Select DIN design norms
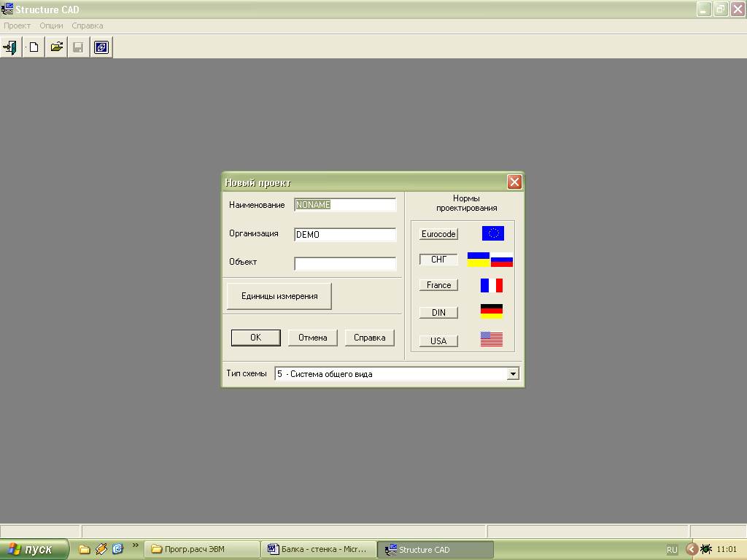The image size is (747, 560). pyautogui.click(x=438, y=312)
